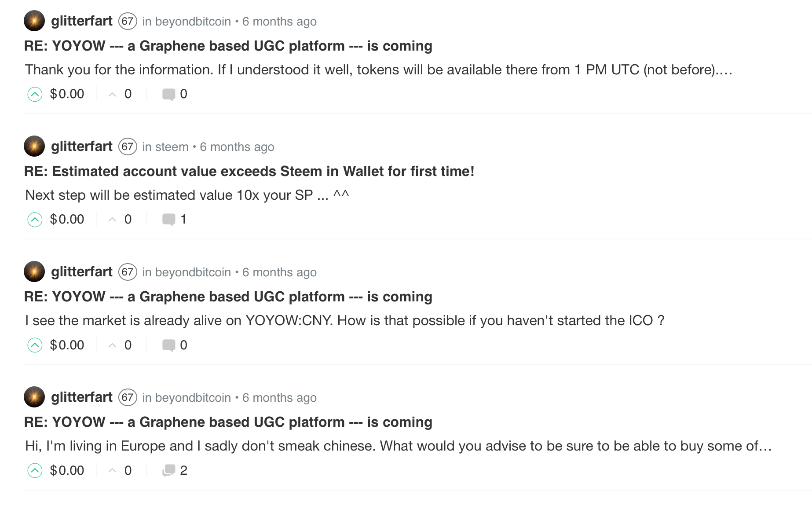Click comment bubble on 1 PM UTC comment
The height and width of the screenshot is (506, 812).
click(x=168, y=94)
